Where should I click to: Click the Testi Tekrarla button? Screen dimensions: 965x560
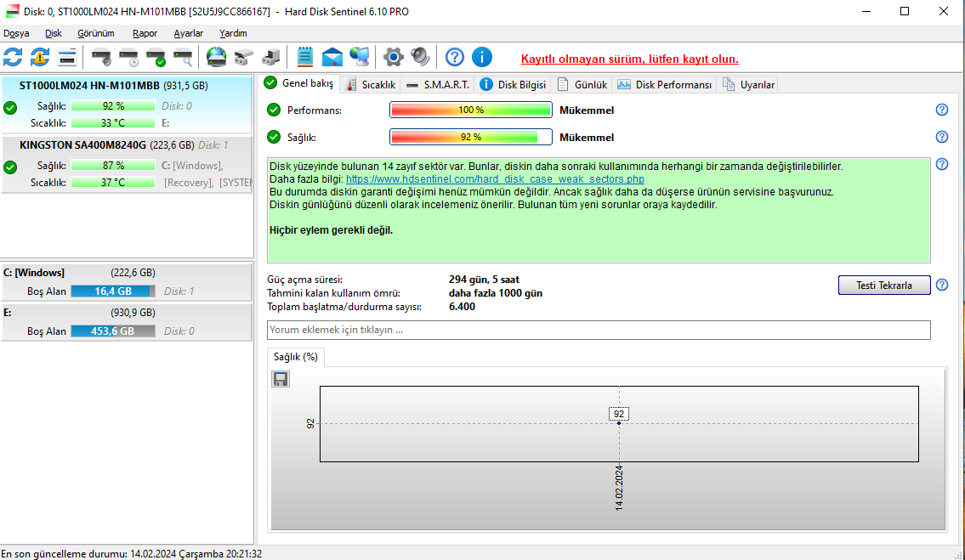click(x=883, y=285)
